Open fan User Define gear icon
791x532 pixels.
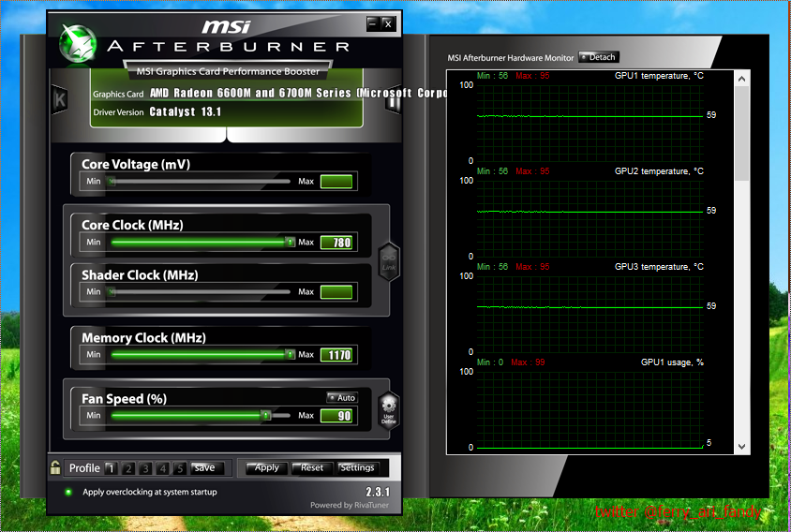point(389,410)
